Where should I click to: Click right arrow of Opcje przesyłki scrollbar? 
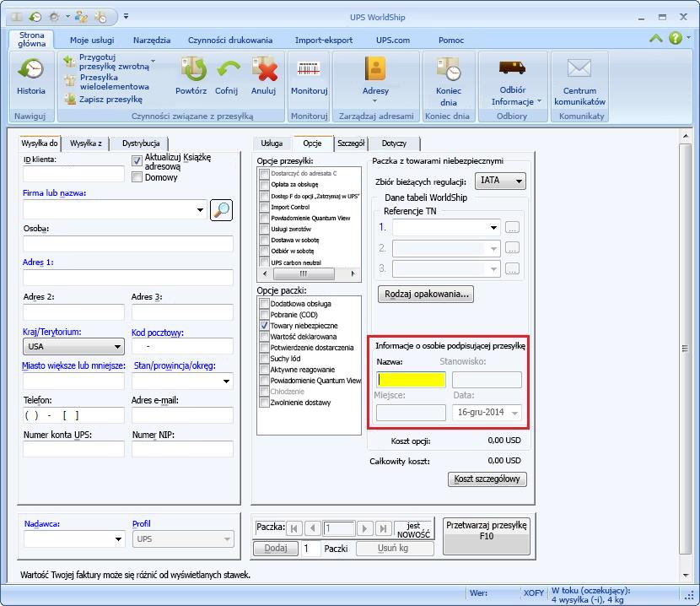(x=353, y=273)
